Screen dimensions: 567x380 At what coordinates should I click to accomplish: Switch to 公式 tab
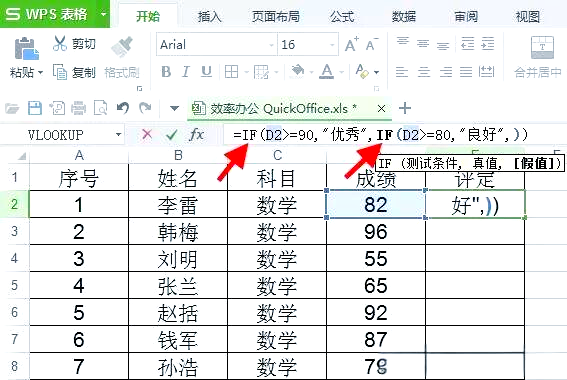pos(342,16)
